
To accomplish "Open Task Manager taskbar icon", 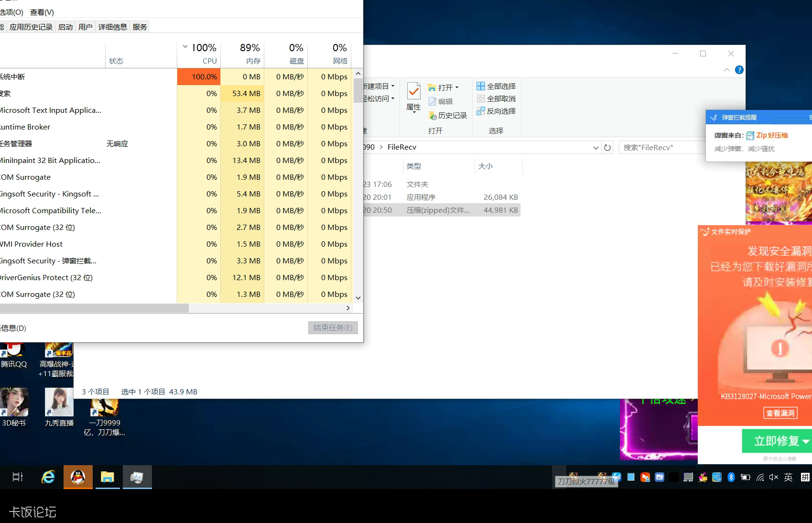I will click(x=137, y=477).
